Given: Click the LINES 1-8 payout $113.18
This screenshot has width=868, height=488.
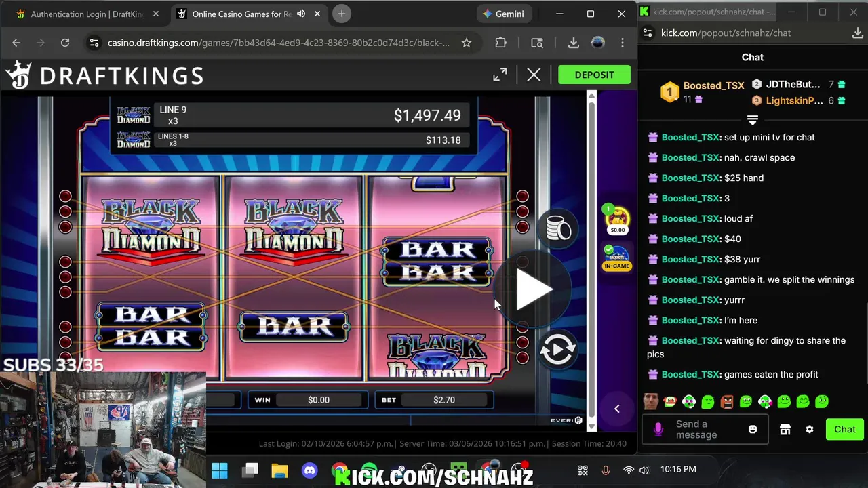Looking at the screenshot, I should coord(443,140).
